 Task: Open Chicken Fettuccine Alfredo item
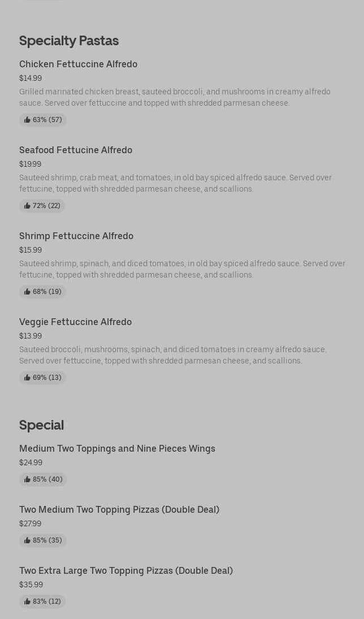coord(78,64)
